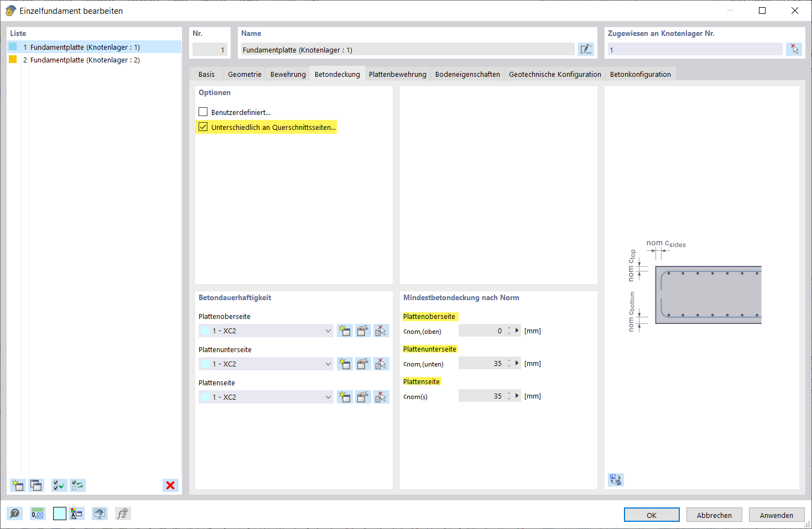Switch to the Betonkonfiguration tab

(640, 74)
